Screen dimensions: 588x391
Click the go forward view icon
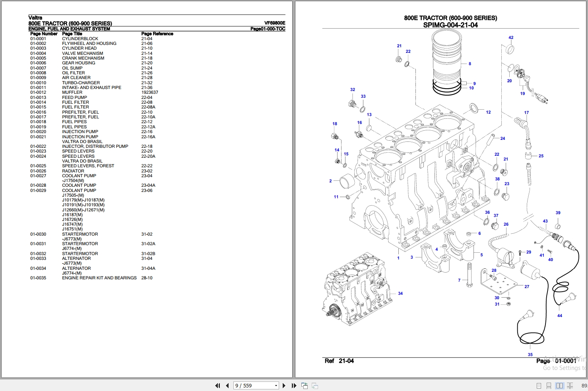[x=314, y=385]
